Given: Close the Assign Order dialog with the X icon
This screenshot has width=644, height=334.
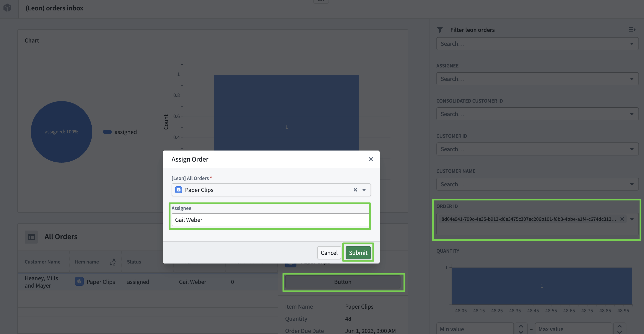Looking at the screenshot, I should 371,159.
